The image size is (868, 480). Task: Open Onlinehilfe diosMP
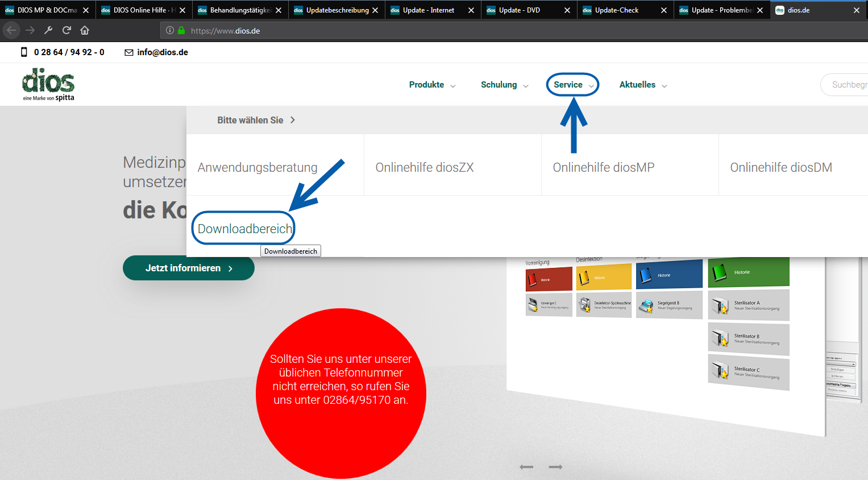click(604, 167)
